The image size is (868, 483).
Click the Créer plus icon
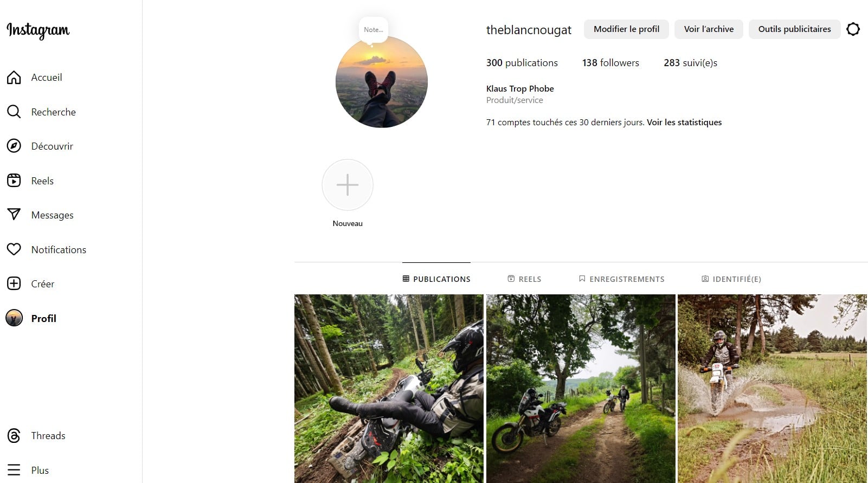(14, 284)
